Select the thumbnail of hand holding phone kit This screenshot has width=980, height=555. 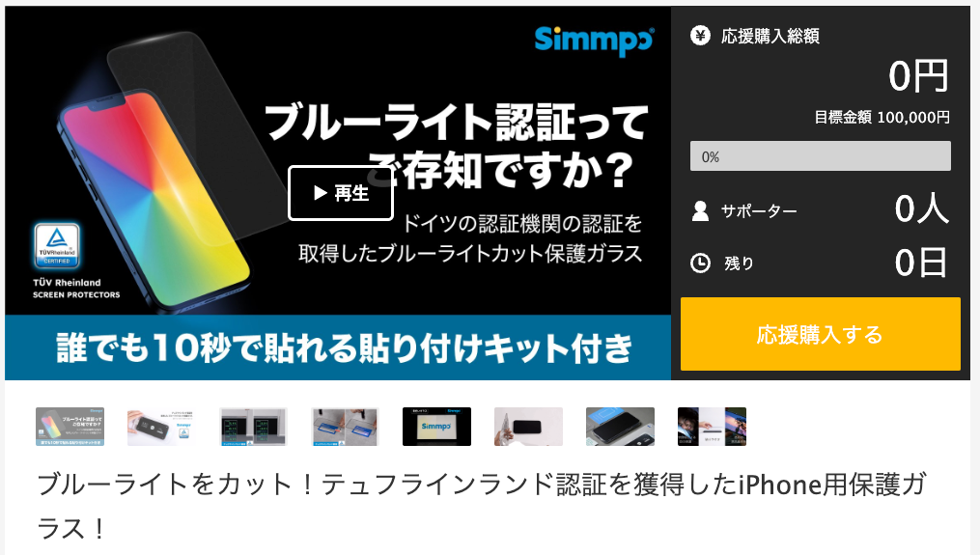[x=161, y=427]
